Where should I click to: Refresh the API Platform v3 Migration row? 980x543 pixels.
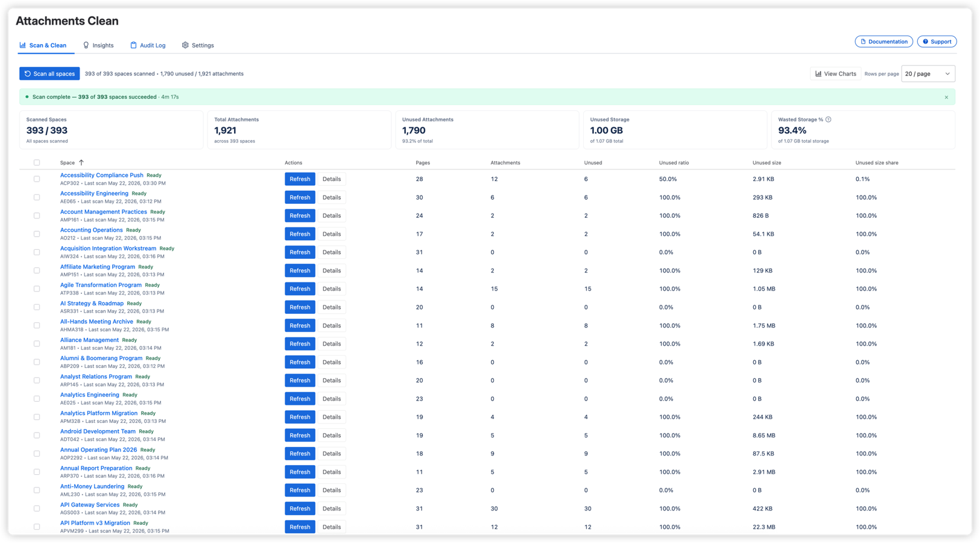(x=300, y=527)
